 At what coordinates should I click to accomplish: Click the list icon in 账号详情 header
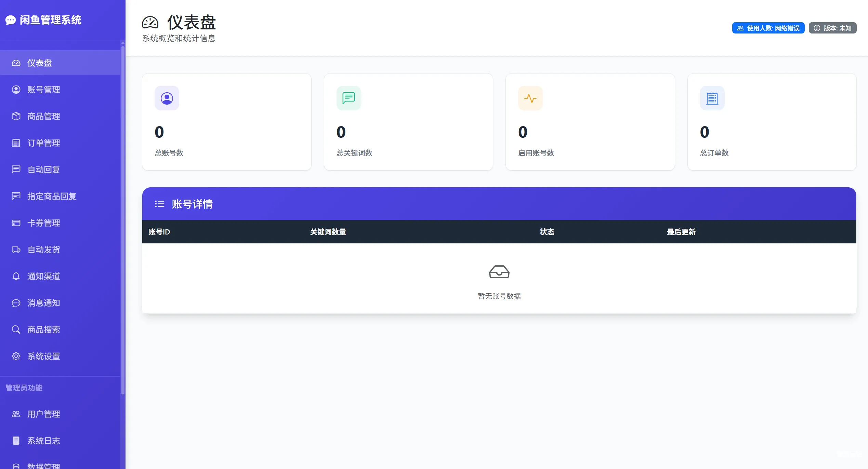click(159, 204)
